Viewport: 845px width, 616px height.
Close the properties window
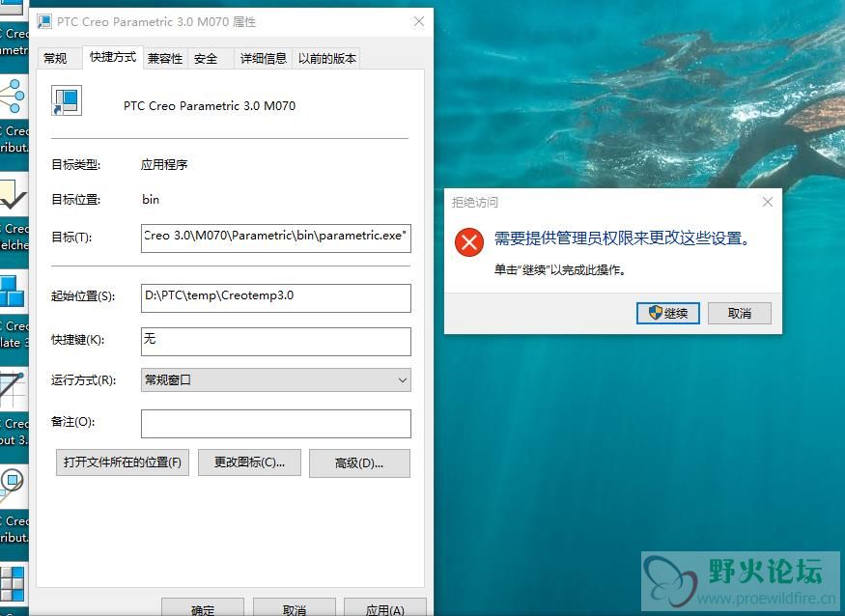[419, 21]
